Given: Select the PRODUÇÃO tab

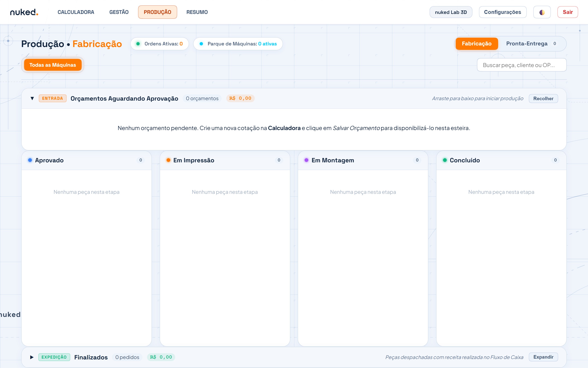Looking at the screenshot, I should pos(157,12).
